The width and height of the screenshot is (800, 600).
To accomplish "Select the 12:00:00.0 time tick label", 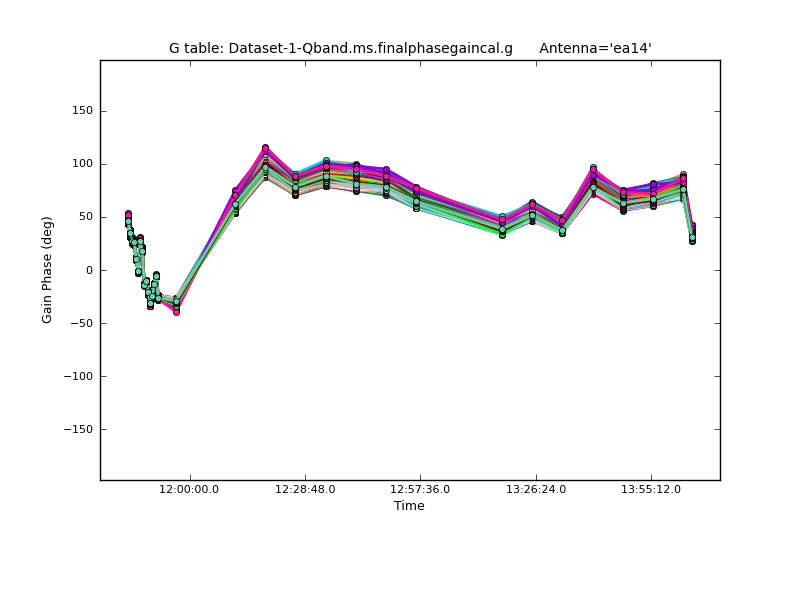I will click(x=190, y=489).
